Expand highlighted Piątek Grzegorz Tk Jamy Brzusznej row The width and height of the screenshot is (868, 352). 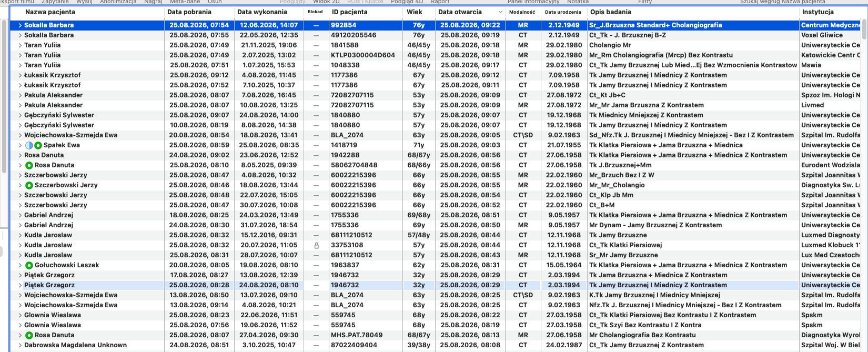pyautogui.click(x=20, y=285)
